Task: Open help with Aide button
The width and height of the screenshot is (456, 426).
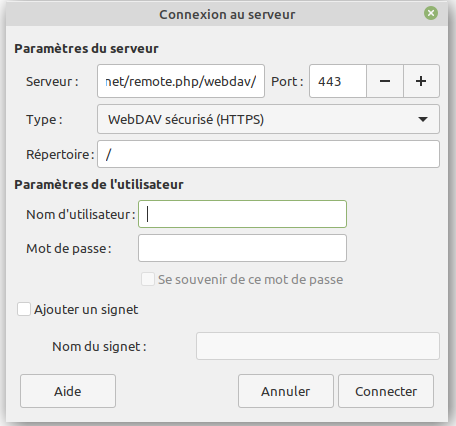Action: [x=68, y=391]
